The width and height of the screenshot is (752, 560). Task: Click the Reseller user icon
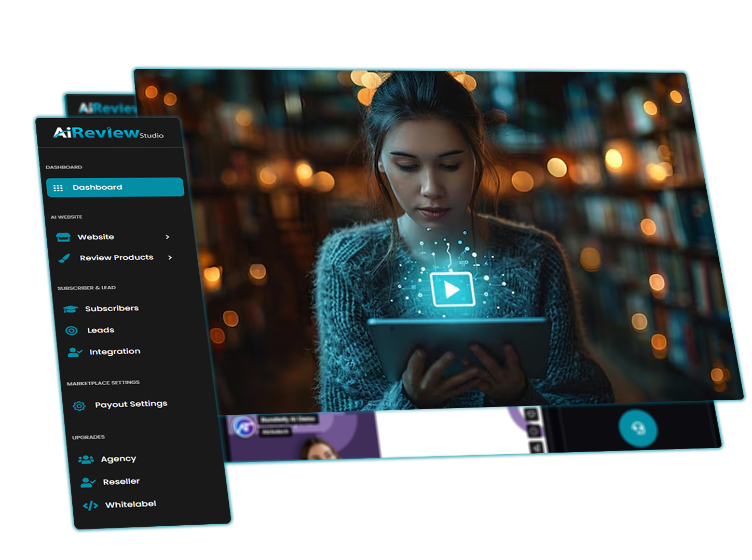(x=88, y=482)
